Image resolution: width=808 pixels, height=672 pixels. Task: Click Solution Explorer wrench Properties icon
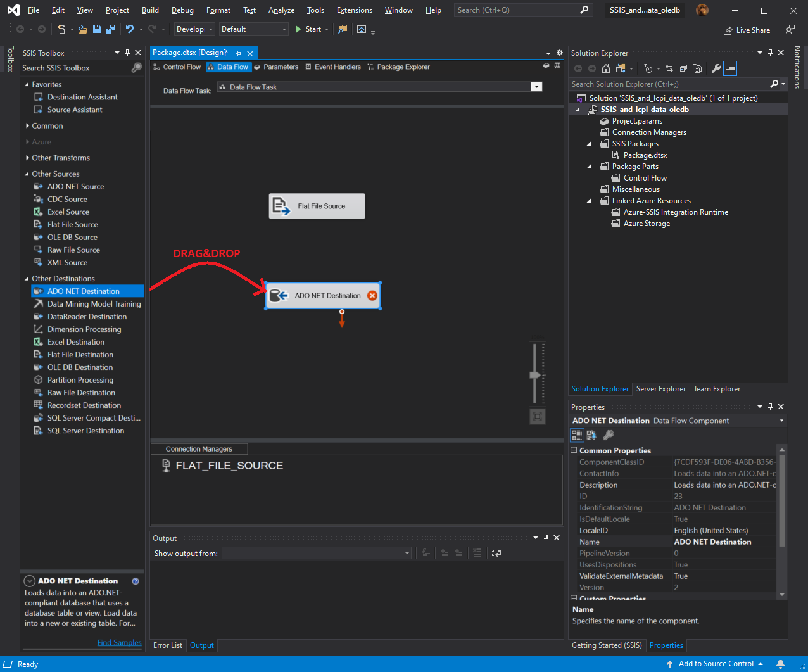pyautogui.click(x=716, y=68)
